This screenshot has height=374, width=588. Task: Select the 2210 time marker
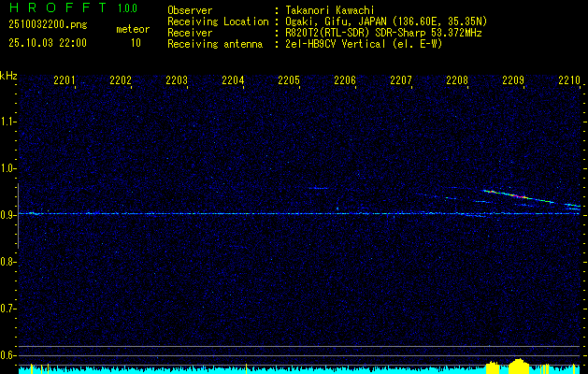pyautogui.click(x=569, y=81)
